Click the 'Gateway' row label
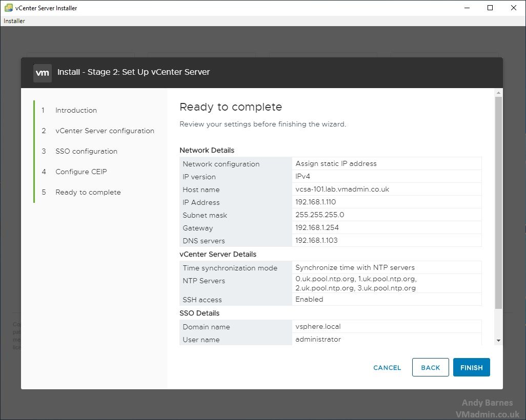The width and height of the screenshot is (526, 420). (x=198, y=228)
